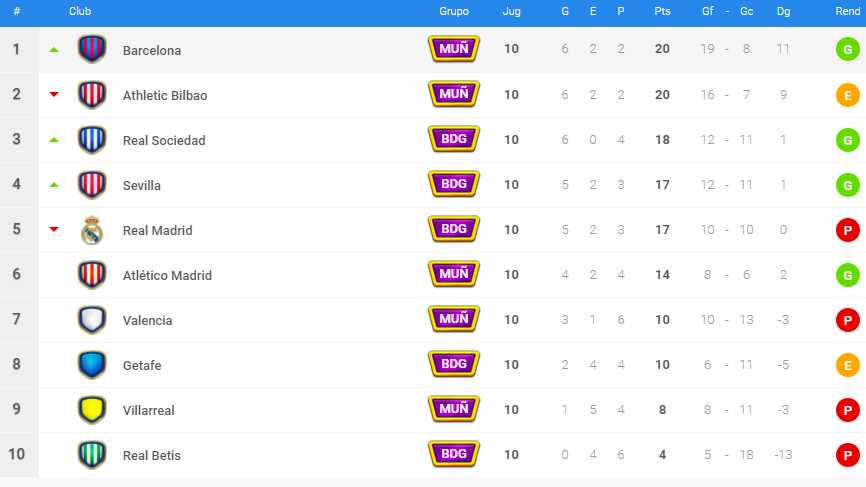Click the Real Betis green striped crest

click(92, 455)
